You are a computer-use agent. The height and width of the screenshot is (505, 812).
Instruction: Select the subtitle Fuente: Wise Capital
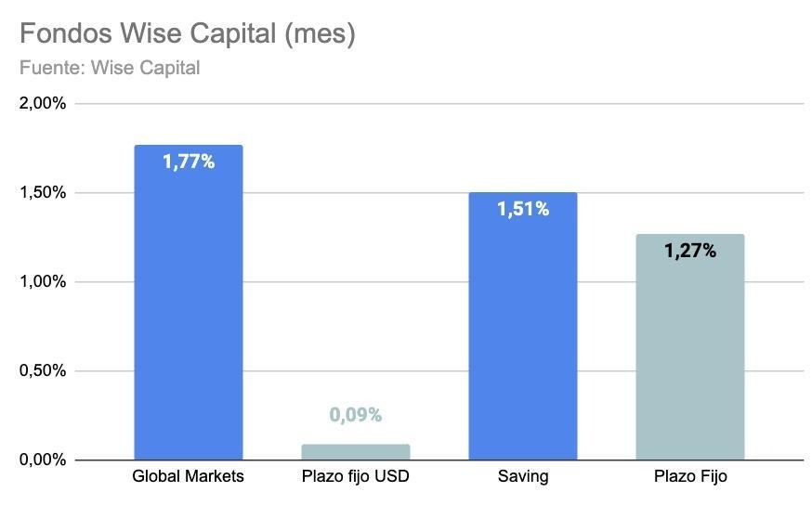110,68
